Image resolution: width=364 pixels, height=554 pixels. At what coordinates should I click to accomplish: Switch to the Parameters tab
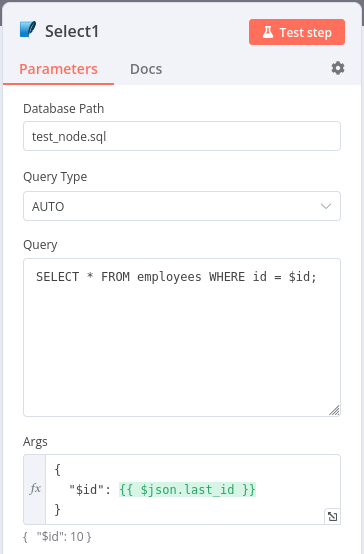(x=58, y=69)
